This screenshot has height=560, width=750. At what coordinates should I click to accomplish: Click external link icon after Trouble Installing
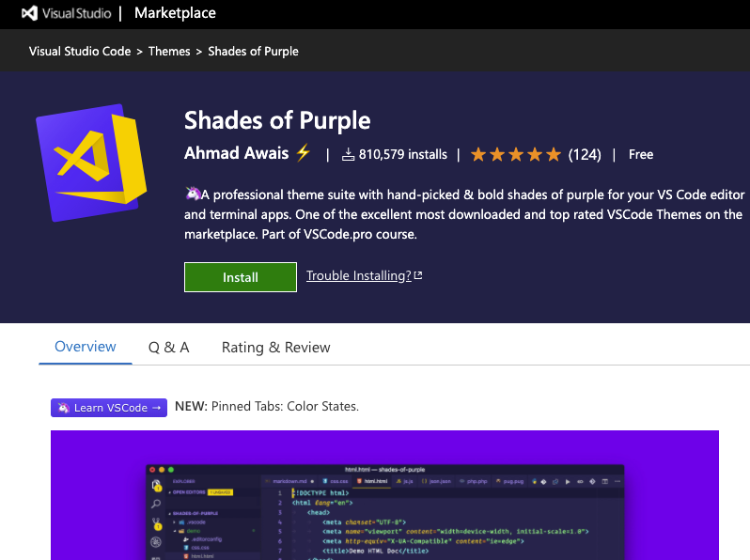pyautogui.click(x=418, y=275)
